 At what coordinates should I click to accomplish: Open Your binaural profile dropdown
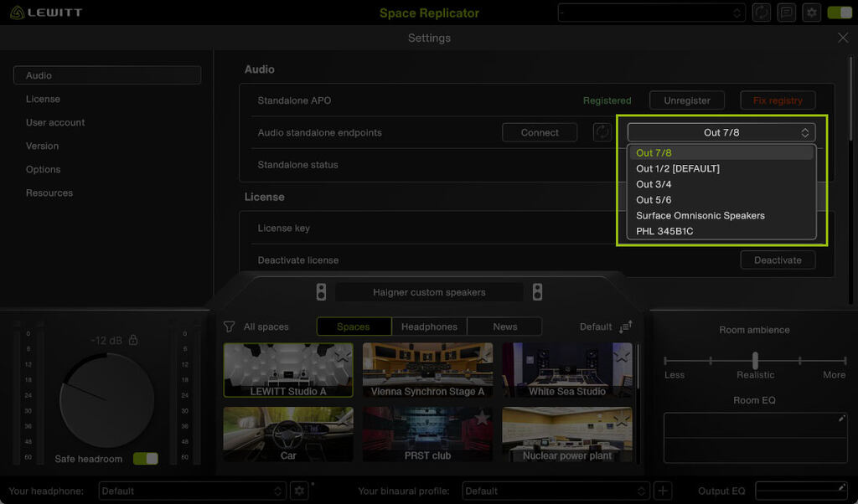click(555, 491)
